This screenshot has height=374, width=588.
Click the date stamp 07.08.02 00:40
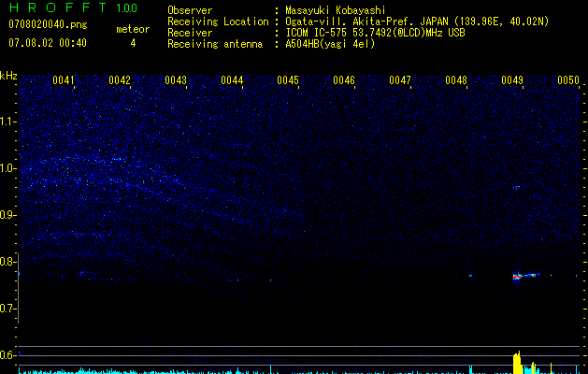pyautogui.click(x=48, y=43)
